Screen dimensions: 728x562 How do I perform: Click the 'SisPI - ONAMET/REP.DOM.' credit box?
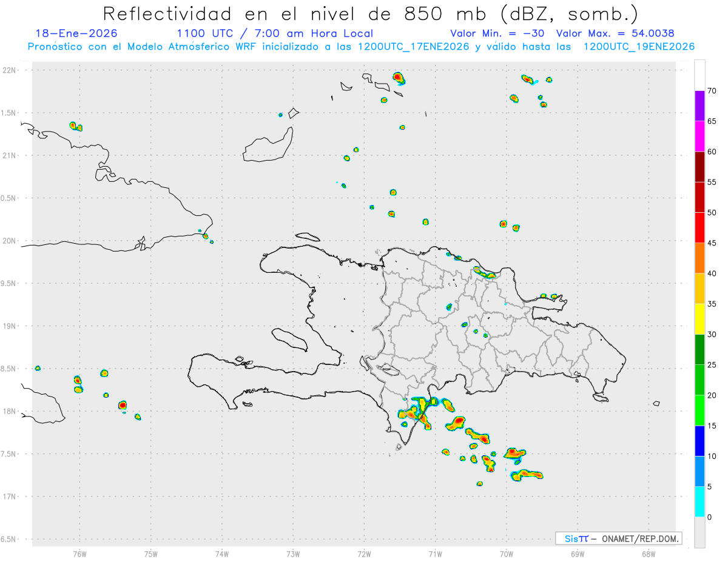(x=618, y=538)
